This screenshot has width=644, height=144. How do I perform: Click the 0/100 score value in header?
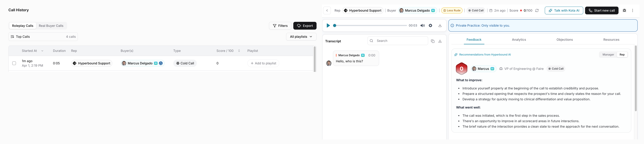click(x=528, y=10)
